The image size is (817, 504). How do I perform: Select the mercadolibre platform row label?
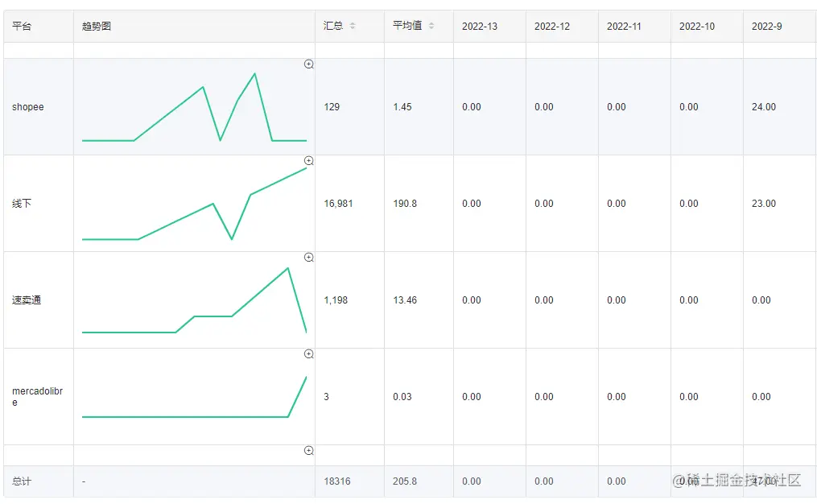(38, 397)
